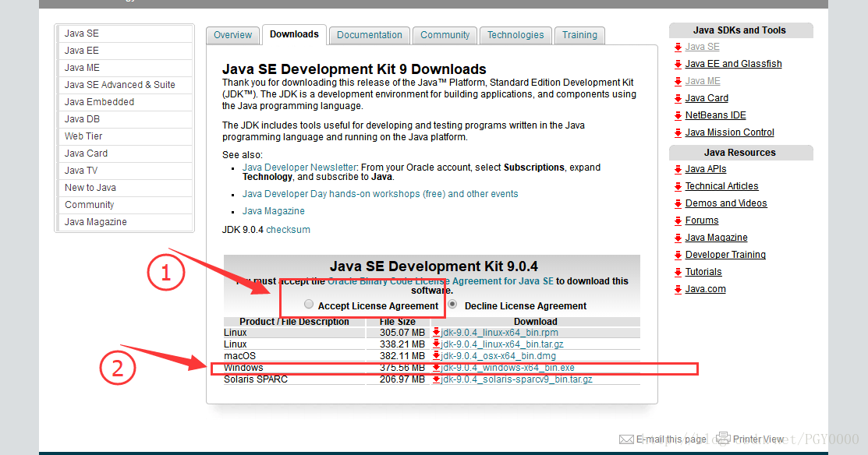
Task: Open the JDK 9.0.4 checksum link
Action: click(x=288, y=229)
